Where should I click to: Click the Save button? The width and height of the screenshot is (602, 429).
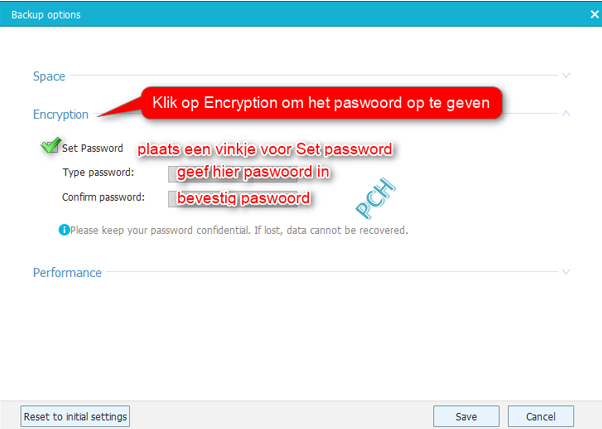coord(466,416)
